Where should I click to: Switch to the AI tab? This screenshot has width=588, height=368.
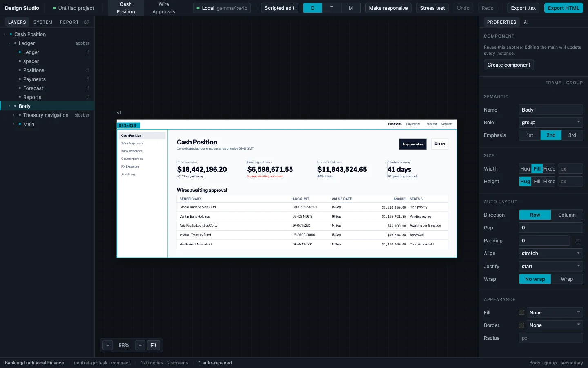point(526,22)
